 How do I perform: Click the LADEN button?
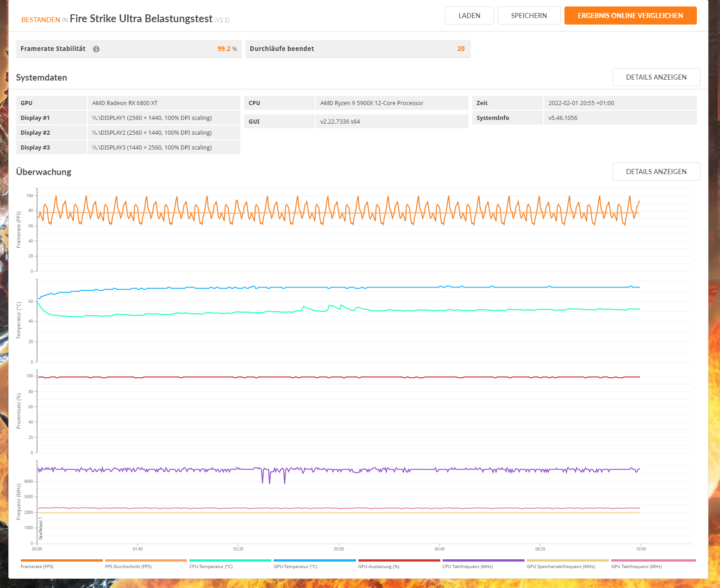[469, 16]
